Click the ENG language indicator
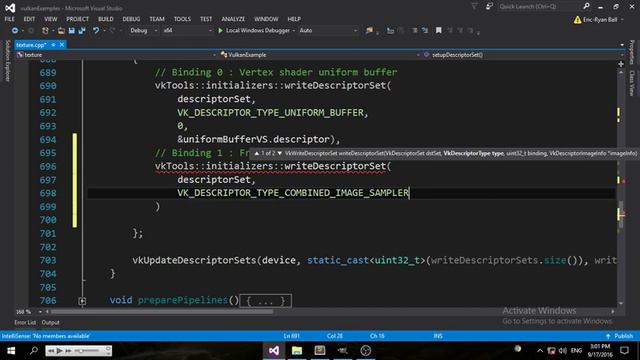The width and height of the screenshot is (640, 360). click(576, 351)
